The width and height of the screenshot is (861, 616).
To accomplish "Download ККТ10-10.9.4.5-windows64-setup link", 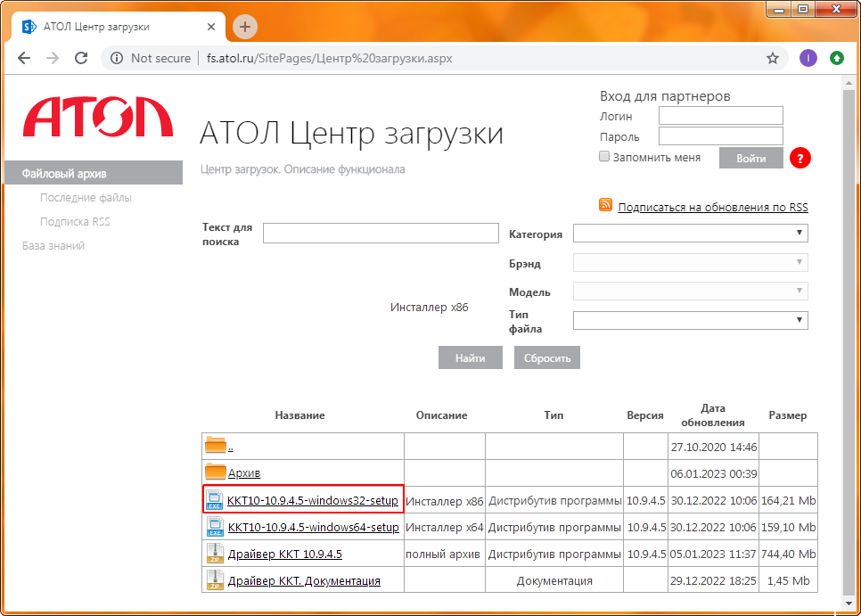I will (313, 527).
